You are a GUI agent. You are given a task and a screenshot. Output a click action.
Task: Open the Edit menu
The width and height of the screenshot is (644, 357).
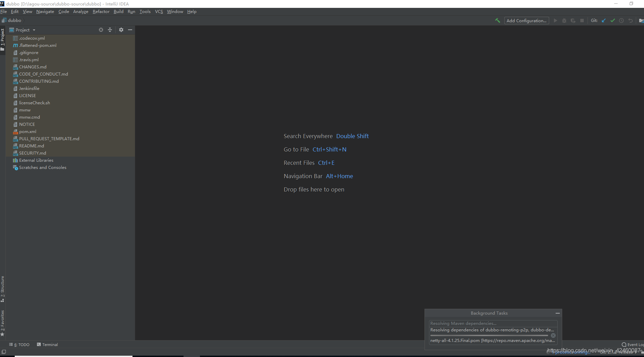click(15, 12)
